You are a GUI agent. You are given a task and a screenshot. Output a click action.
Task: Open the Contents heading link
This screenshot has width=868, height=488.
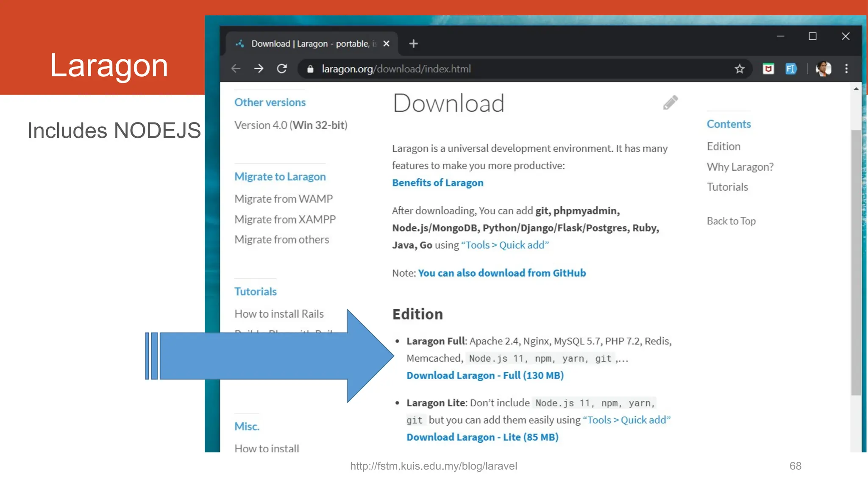pos(729,124)
